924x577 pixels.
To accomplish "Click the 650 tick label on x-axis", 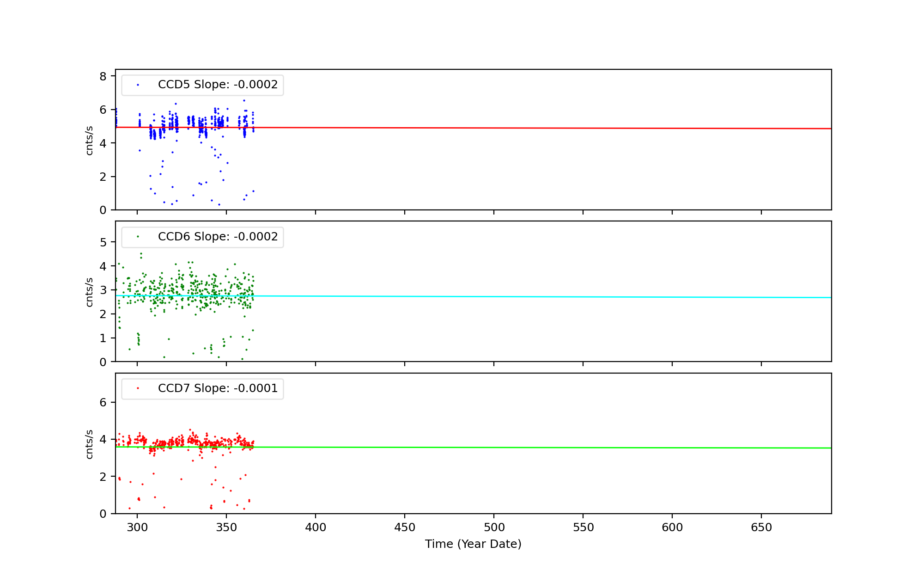I will click(x=761, y=528).
